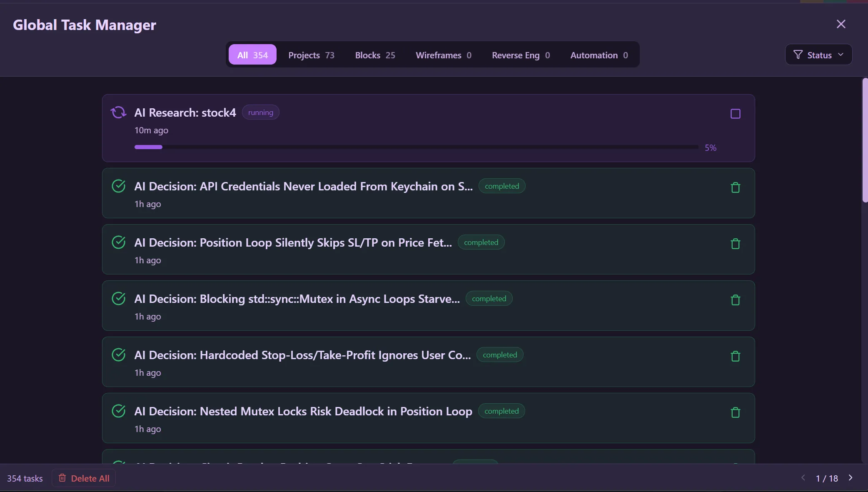Open AI Research: stock4 task title
This screenshot has width=868, height=492.
pos(185,112)
